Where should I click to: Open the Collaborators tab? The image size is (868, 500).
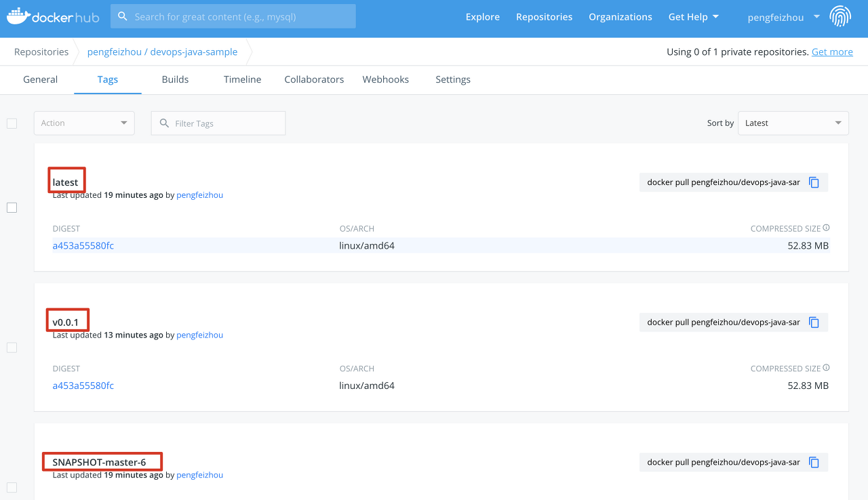point(314,79)
